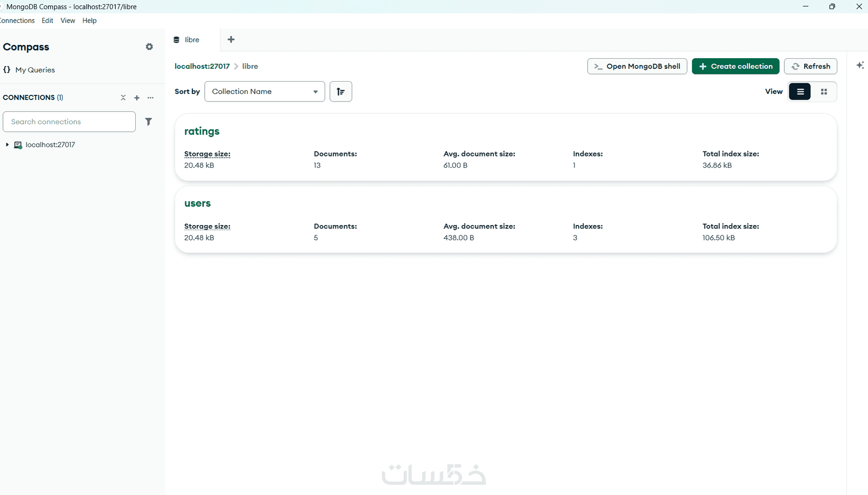The height and width of the screenshot is (495, 868).
Task: Select localhost:27017 in connections list
Action: (50, 145)
